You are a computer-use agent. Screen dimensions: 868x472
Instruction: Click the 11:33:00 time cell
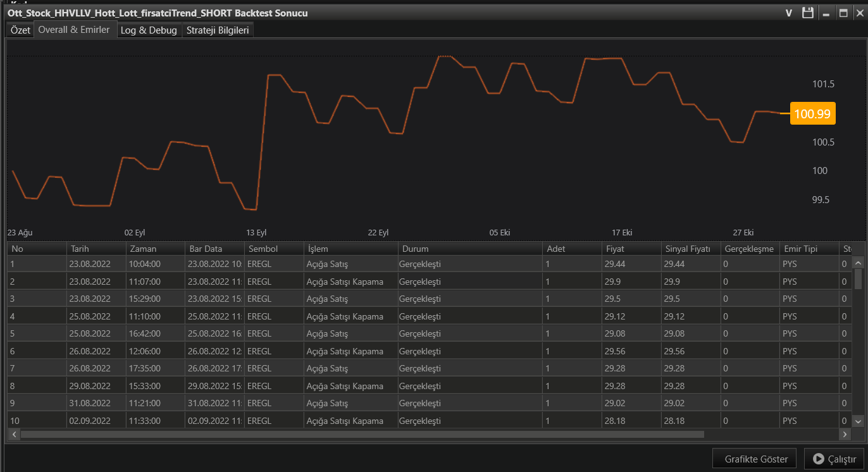click(156, 421)
